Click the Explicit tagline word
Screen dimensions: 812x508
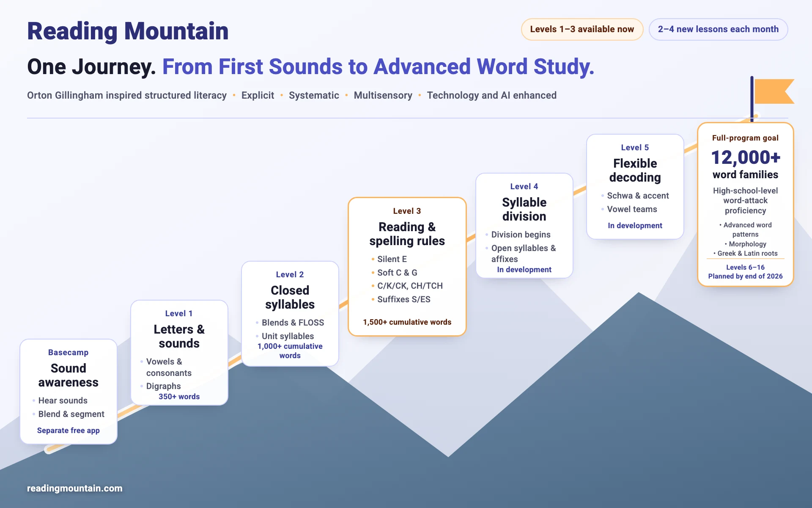click(258, 96)
